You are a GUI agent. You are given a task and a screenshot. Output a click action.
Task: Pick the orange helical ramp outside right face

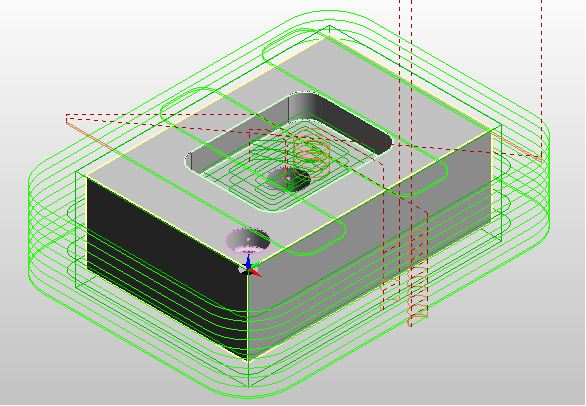(x=417, y=277)
